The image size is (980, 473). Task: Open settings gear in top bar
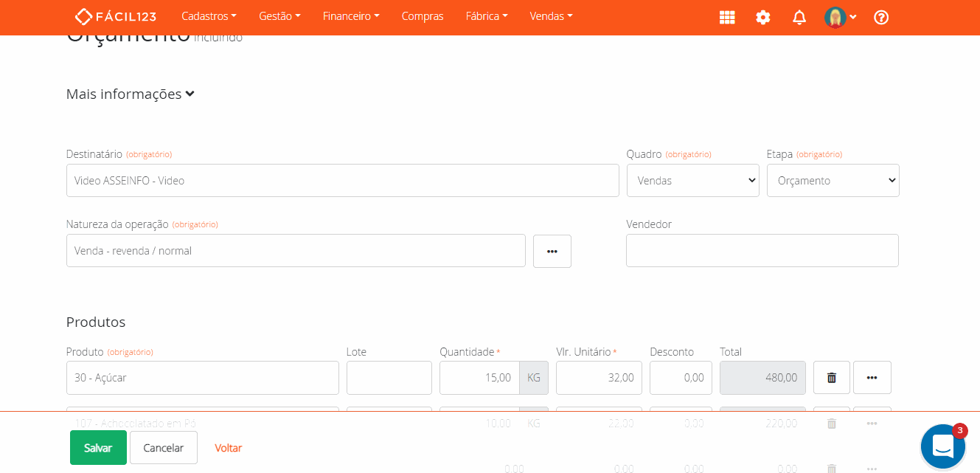763,17
